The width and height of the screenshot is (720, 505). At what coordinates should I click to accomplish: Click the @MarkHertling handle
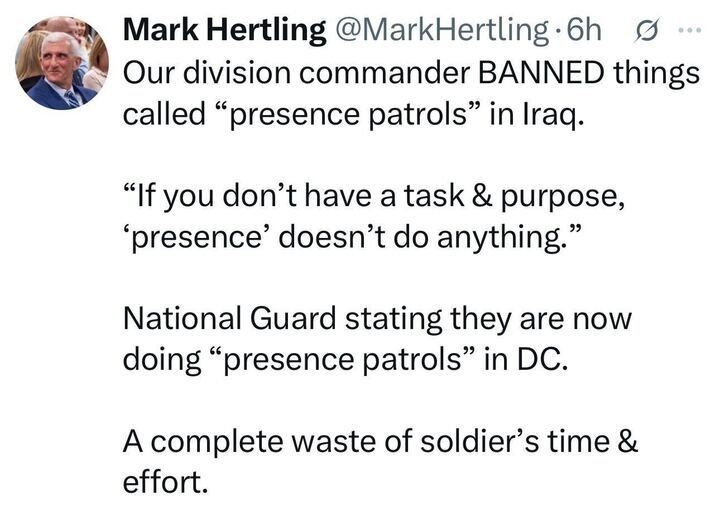444,31
